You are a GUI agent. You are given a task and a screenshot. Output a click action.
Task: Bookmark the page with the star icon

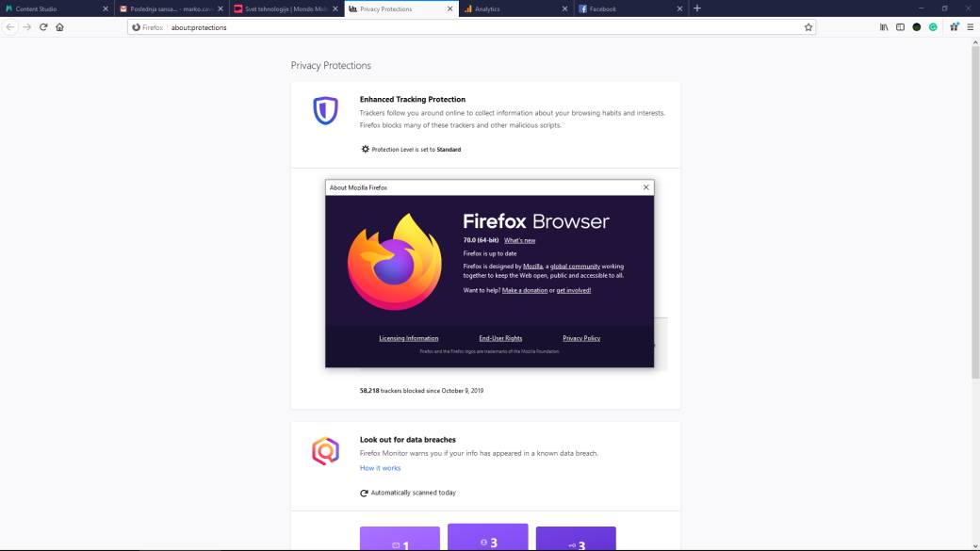808,27
